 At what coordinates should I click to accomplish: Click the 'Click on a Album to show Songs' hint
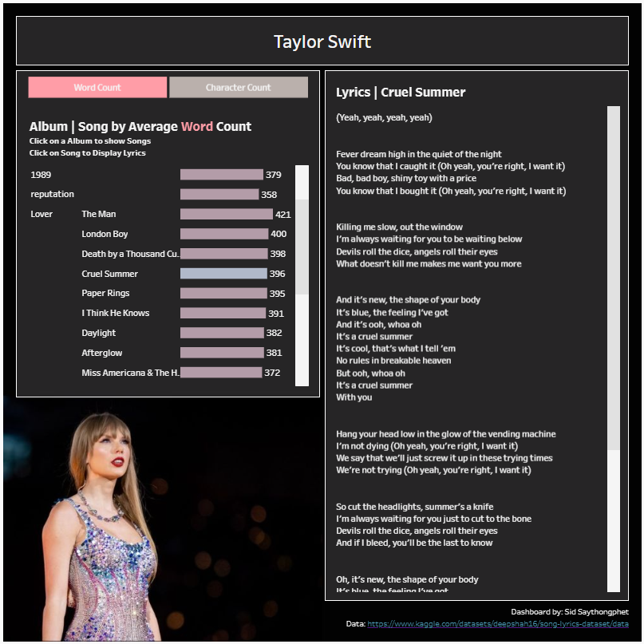(90, 141)
